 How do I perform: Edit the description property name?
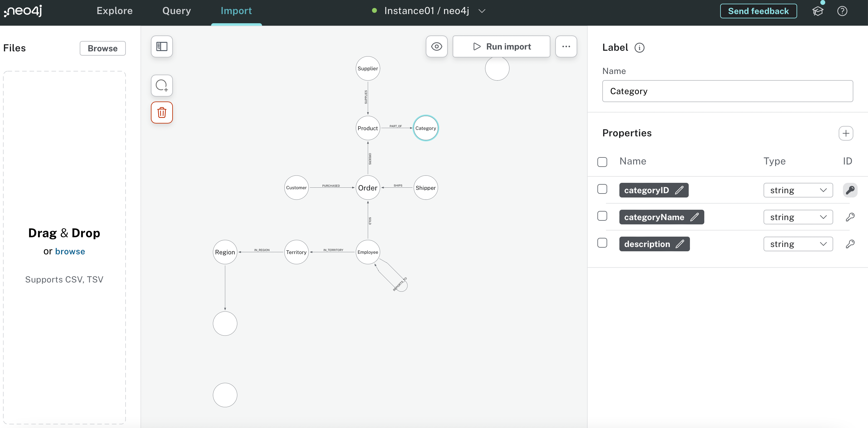pos(680,244)
